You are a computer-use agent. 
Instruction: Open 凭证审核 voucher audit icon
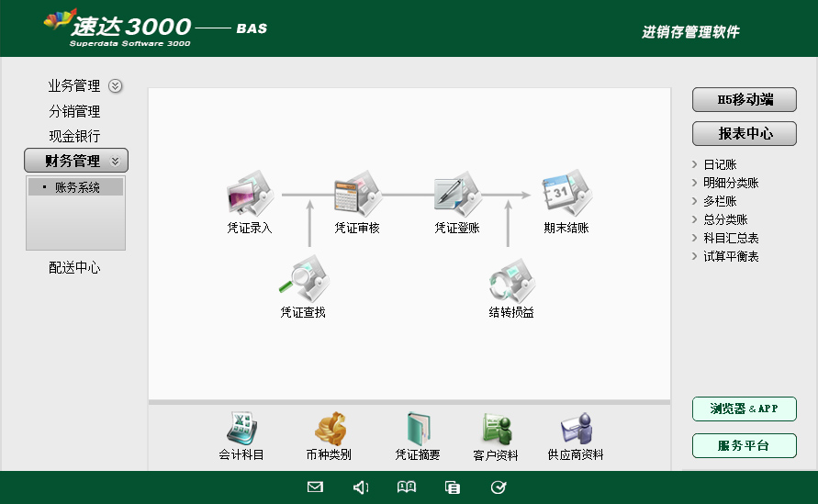click(x=356, y=195)
